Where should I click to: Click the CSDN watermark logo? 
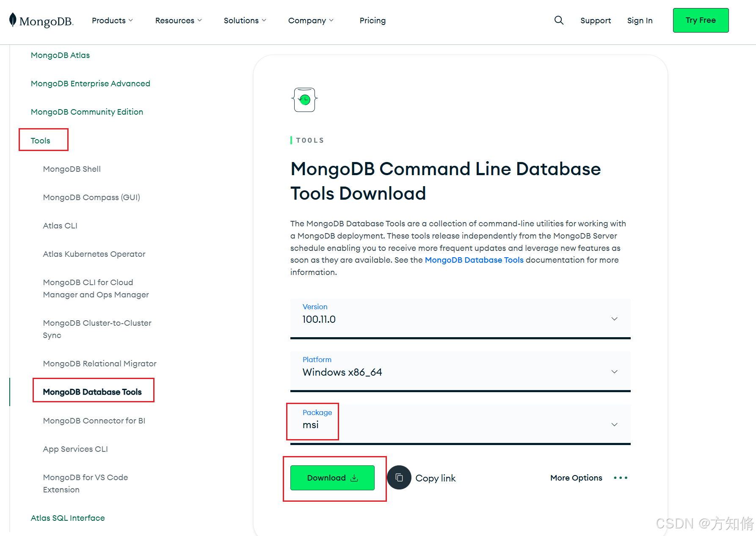click(675, 524)
